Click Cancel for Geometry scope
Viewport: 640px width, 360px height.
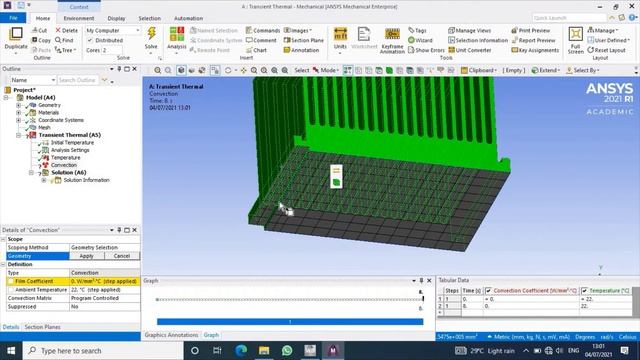coord(122,256)
